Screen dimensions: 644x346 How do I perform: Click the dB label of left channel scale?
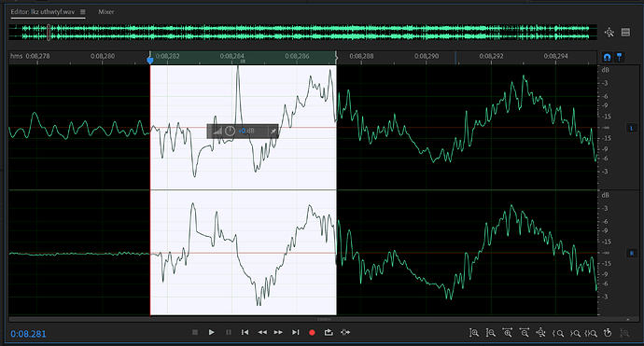click(606, 70)
